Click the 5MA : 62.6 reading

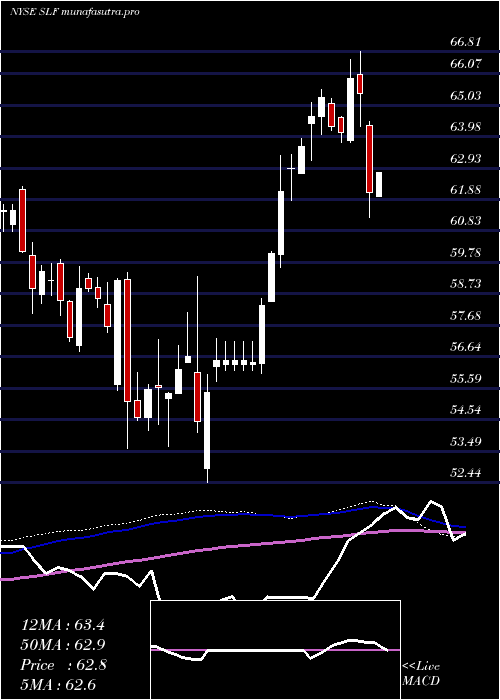[58, 684]
